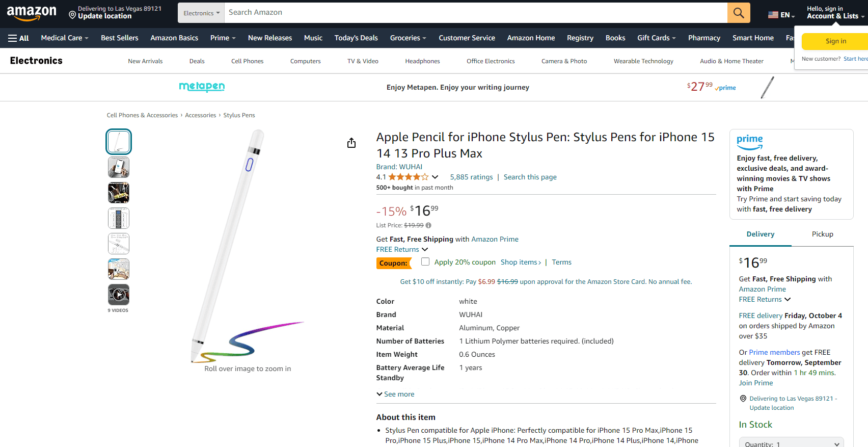Open the Brand: WUHAI link

(x=399, y=167)
